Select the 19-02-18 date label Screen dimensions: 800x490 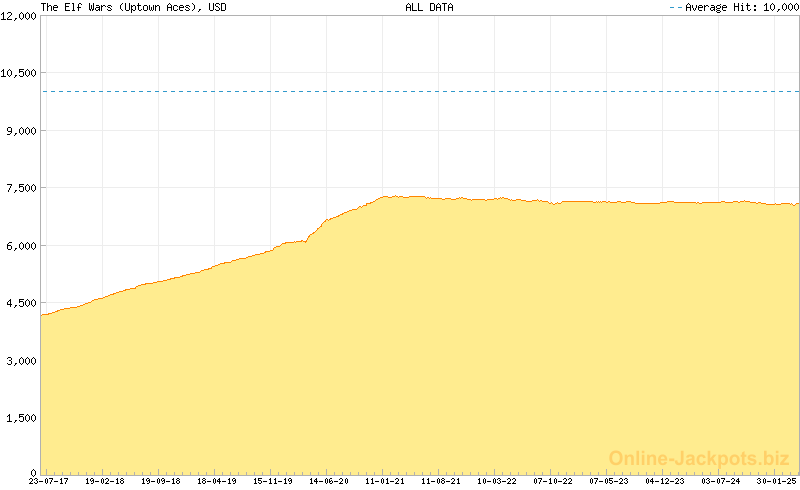coord(104,481)
